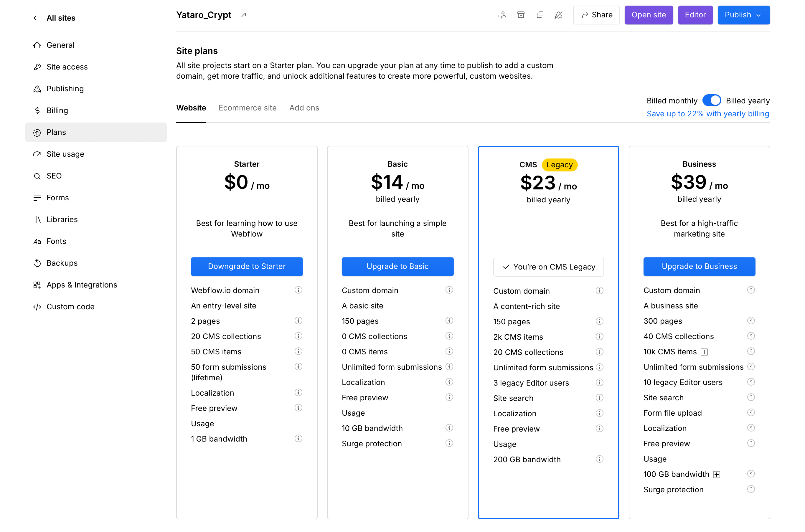Click the transfer site icon in header
Image resolution: width=805 pixels, height=532 pixels.
pos(502,15)
